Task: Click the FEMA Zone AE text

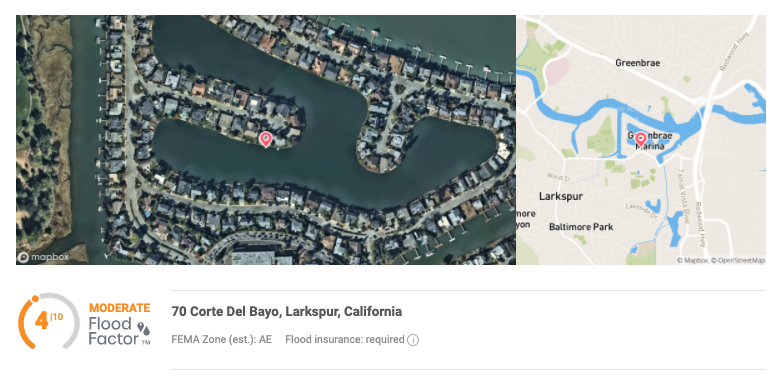Action: click(x=222, y=340)
